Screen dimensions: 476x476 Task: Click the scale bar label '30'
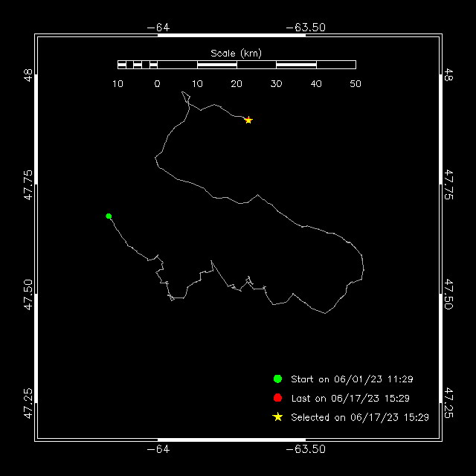coord(276,84)
